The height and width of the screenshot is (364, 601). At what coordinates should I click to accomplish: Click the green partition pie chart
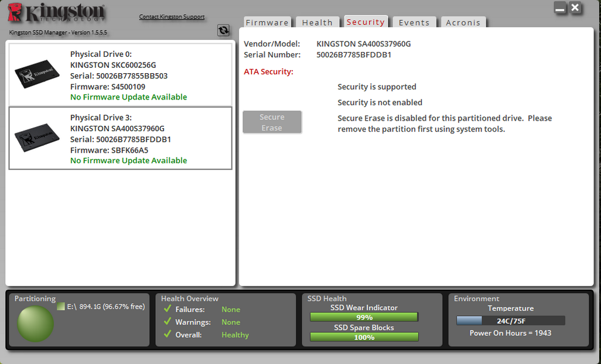[x=35, y=324]
